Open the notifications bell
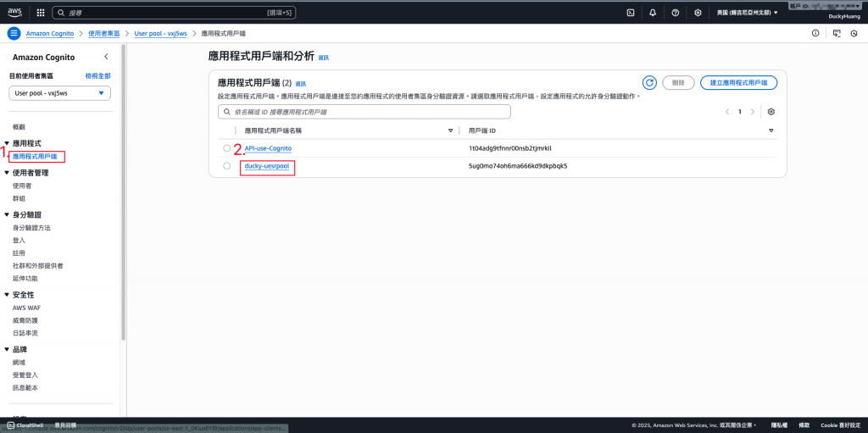868x433 pixels. click(653, 12)
